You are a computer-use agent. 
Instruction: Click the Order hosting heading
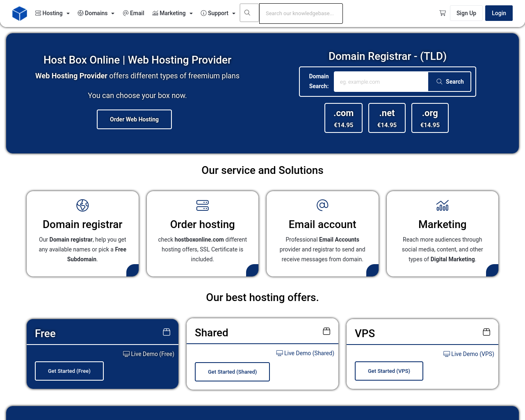click(x=203, y=224)
